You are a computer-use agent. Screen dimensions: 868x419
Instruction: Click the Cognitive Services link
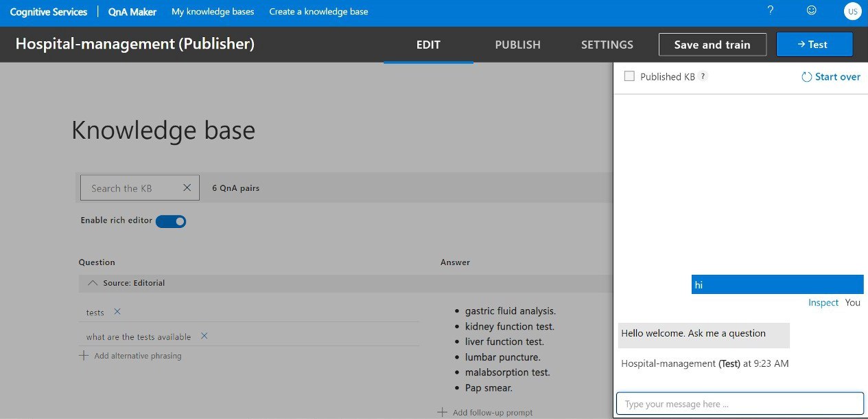[49, 12]
